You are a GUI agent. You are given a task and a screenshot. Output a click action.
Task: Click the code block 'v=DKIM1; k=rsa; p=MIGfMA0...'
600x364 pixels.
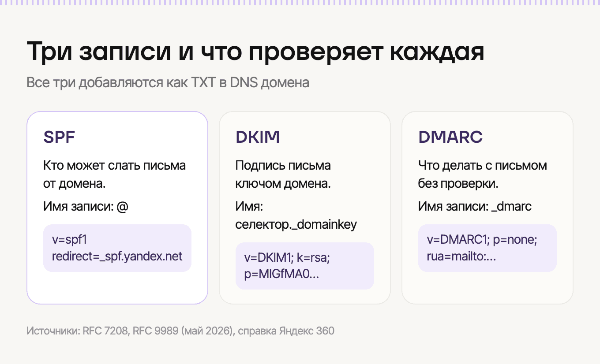(x=305, y=266)
